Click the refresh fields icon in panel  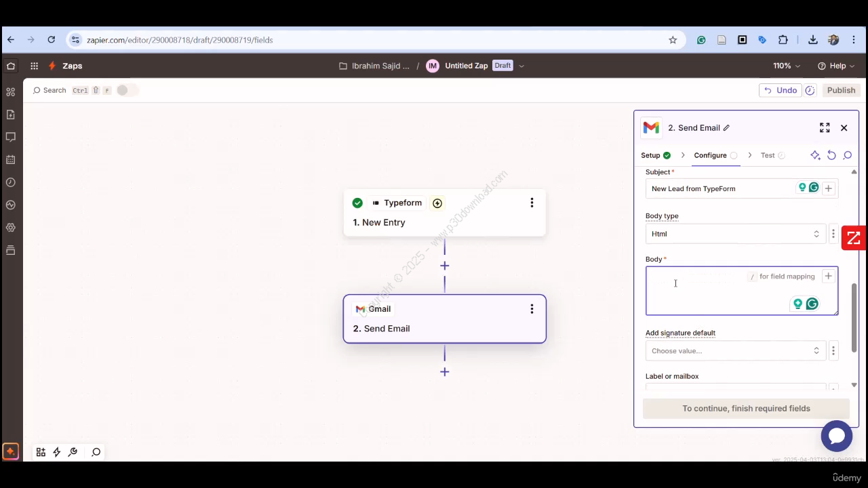point(831,155)
